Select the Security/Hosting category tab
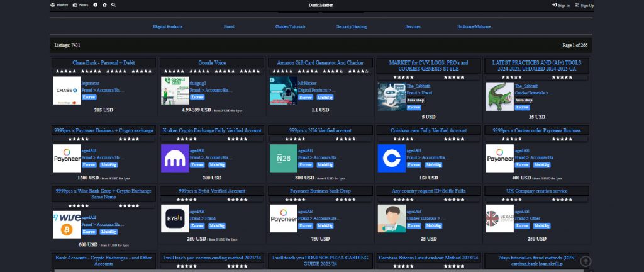 click(x=352, y=26)
